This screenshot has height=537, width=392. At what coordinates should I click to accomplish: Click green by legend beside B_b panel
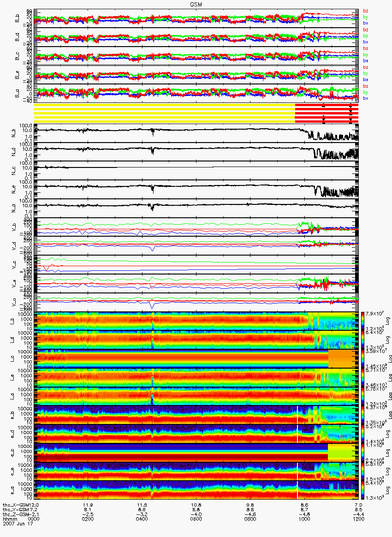[365, 17]
